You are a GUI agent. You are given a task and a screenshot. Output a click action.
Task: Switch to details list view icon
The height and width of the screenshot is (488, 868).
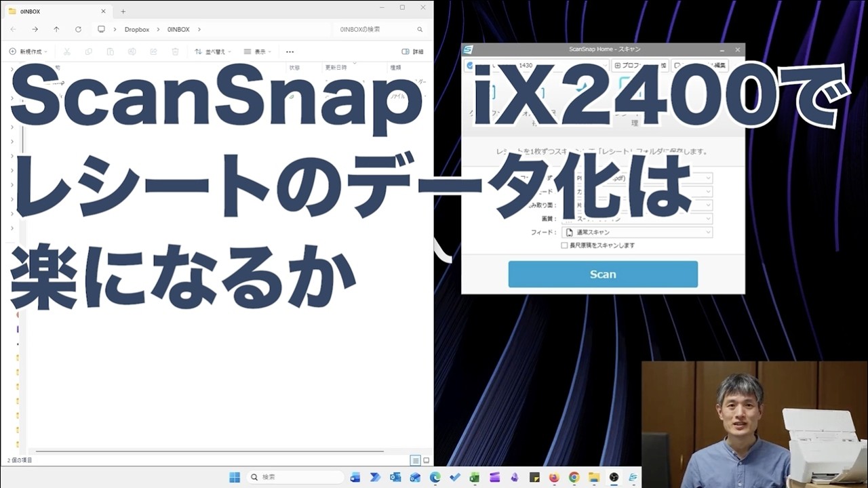(x=415, y=460)
